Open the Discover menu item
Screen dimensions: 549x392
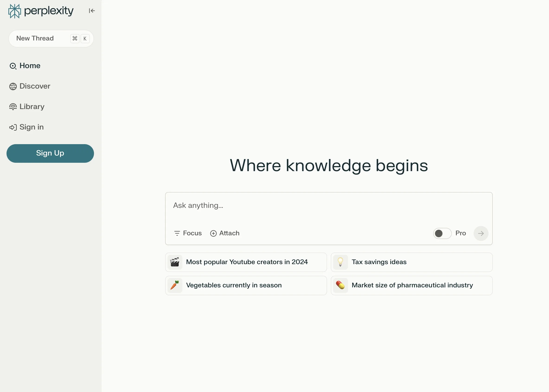(x=35, y=86)
